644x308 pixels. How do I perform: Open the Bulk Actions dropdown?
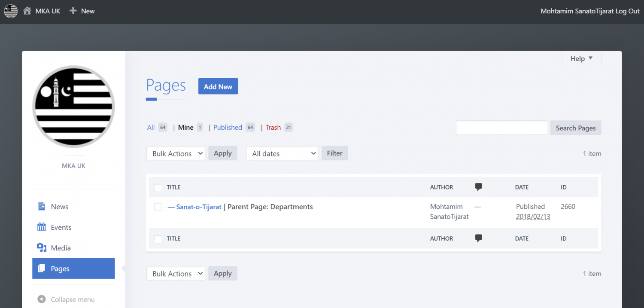[176, 153]
